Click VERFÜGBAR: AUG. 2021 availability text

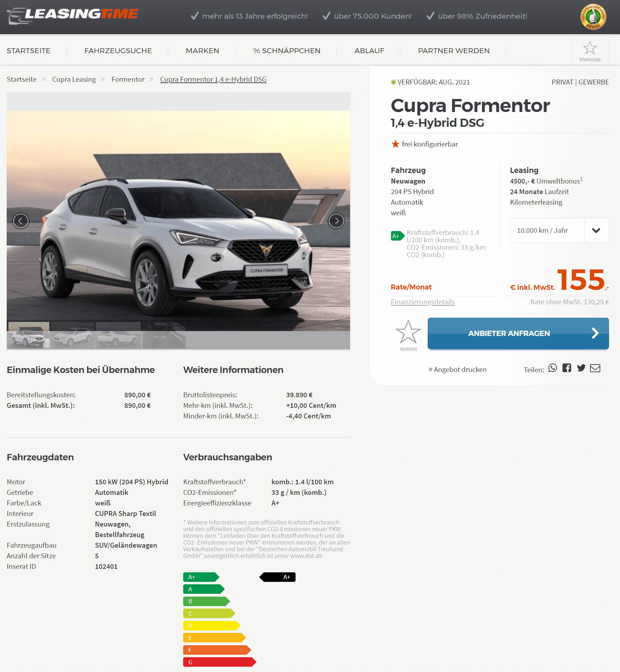(434, 82)
